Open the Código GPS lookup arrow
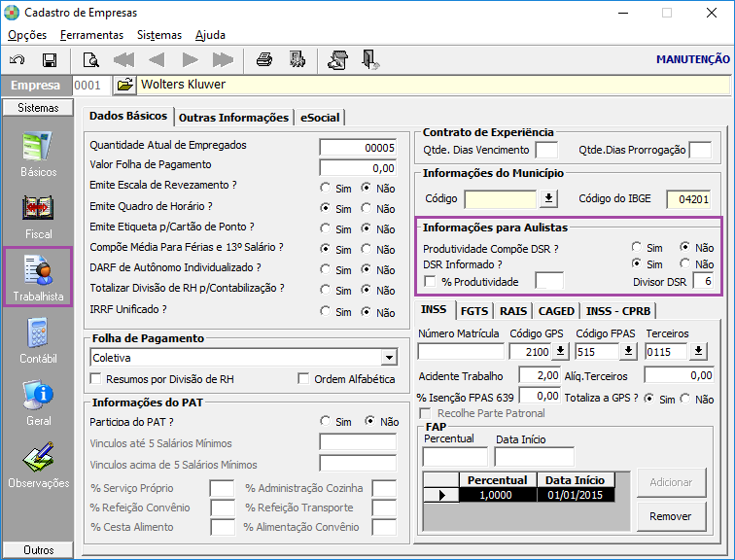The height and width of the screenshot is (560, 735). [560, 352]
